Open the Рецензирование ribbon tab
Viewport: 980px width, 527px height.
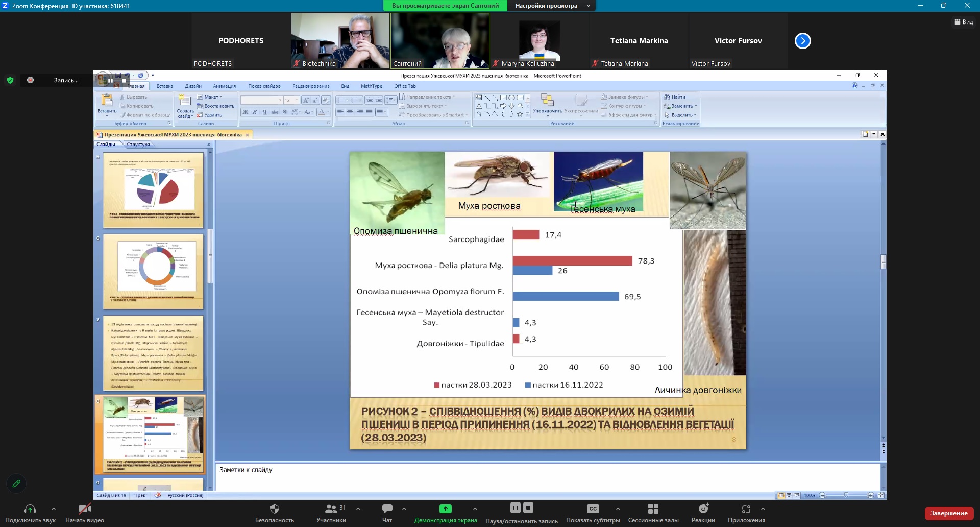pos(311,86)
